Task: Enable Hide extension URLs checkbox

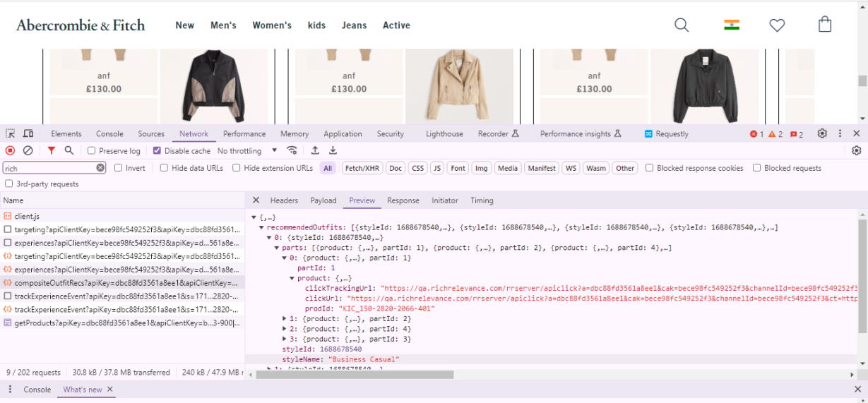Action: (x=236, y=168)
